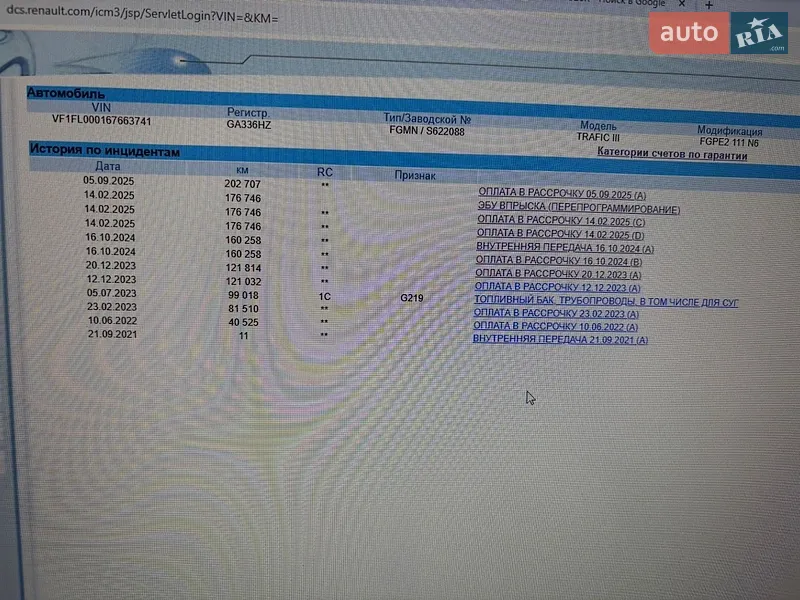Open ОПЛАТА В РАССРОЧКУ 10.06.2022 (A)
This screenshot has width=800, height=600.
[x=555, y=326]
